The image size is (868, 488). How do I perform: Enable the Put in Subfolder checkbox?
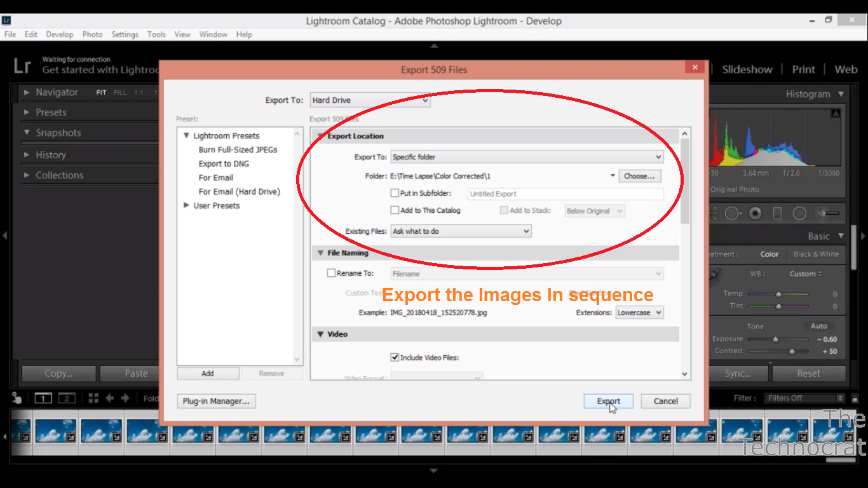click(x=395, y=193)
